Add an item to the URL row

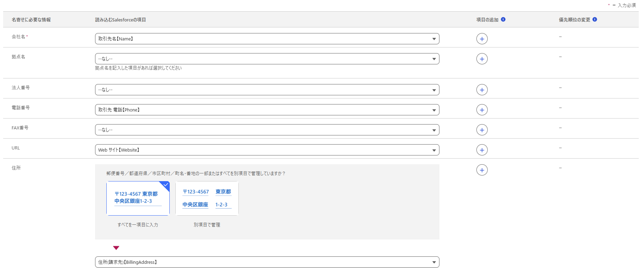[482, 150]
